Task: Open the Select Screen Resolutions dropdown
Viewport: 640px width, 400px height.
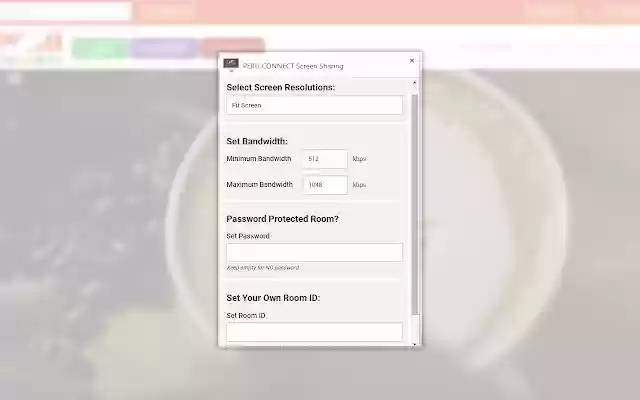Action: [x=314, y=105]
